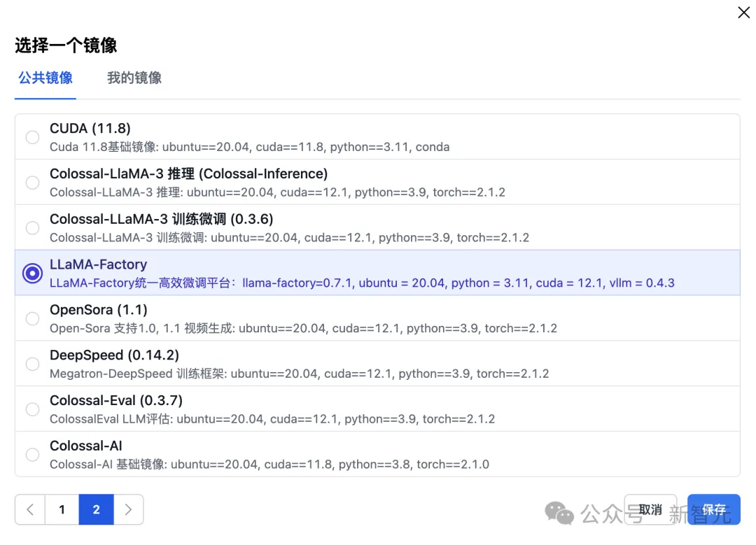Go to next page arrow
Viewport: 756px width, 545px height.
128,509
